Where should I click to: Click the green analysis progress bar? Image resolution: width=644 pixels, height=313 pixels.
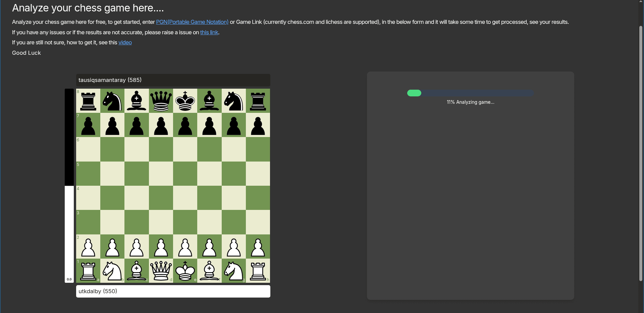[x=414, y=93]
